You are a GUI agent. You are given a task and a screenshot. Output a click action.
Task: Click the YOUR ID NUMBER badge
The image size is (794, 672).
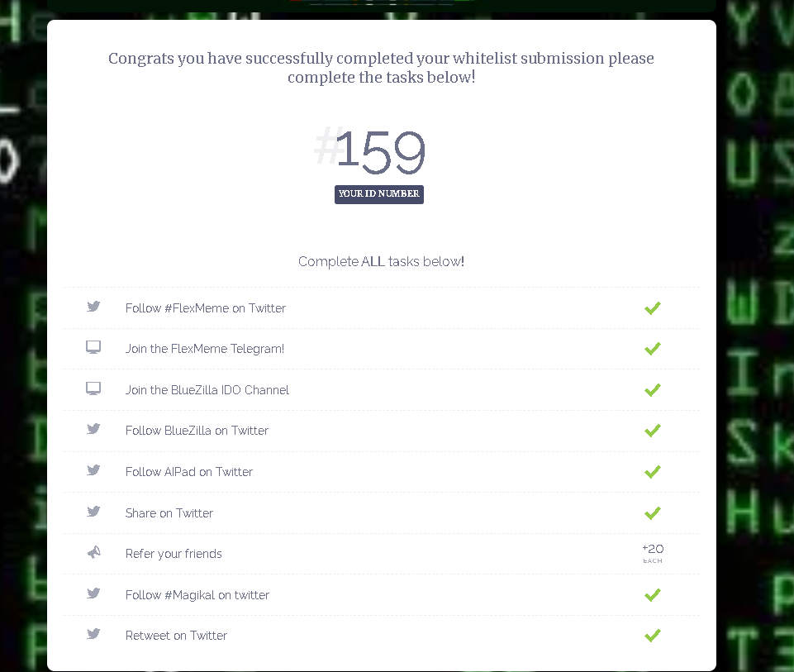[378, 194]
